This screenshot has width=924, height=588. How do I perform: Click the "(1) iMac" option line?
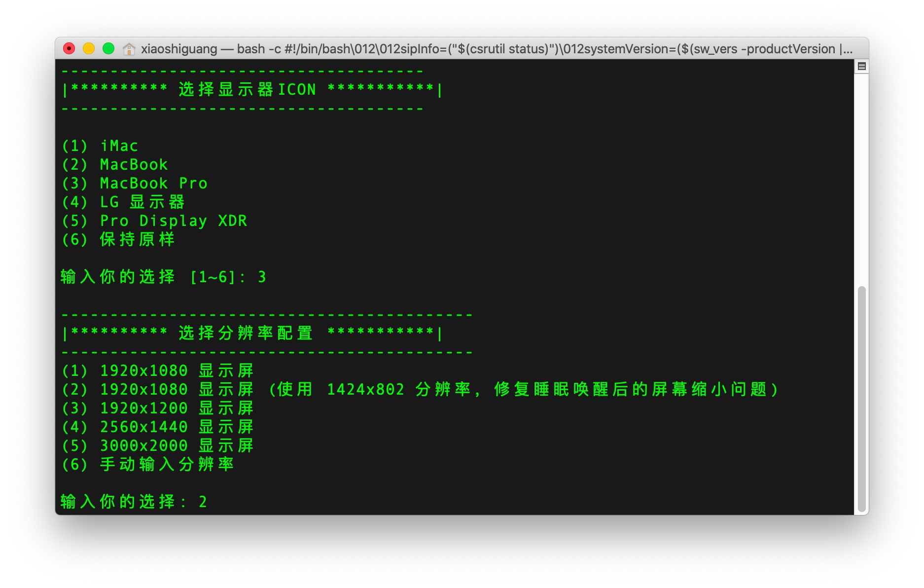coord(100,146)
